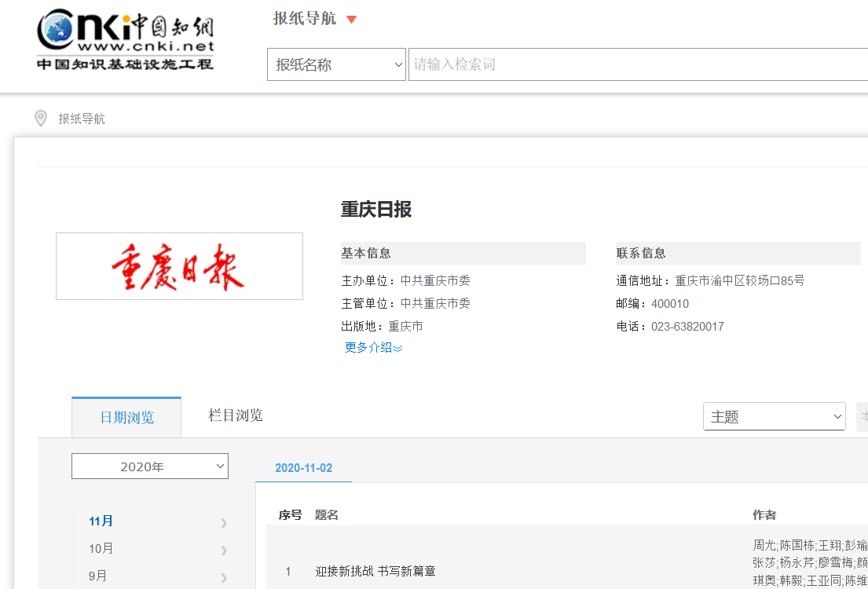Click the 联系信息 section header
868x589 pixels.
point(738,254)
